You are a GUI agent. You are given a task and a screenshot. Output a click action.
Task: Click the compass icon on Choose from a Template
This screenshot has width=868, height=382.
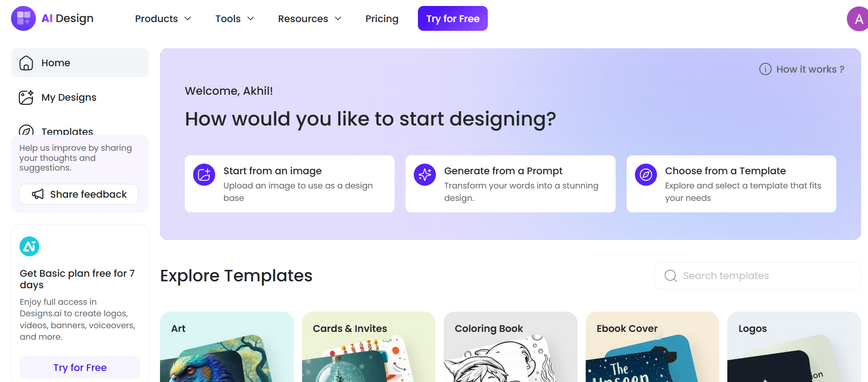pyautogui.click(x=646, y=175)
